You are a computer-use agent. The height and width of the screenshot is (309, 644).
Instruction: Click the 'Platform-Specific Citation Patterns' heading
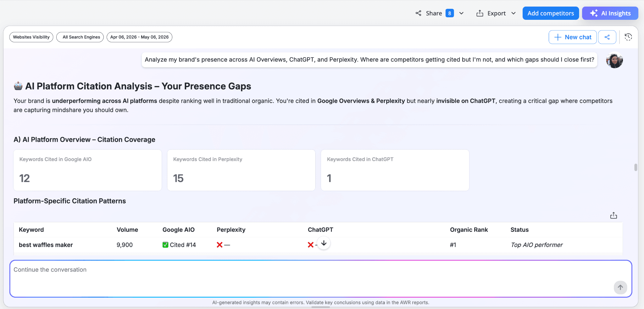(70, 201)
